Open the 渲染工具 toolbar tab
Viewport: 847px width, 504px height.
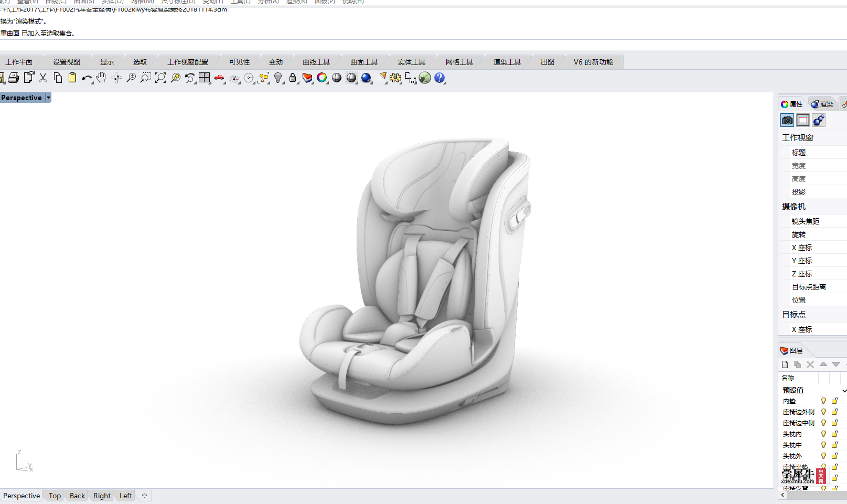tap(507, 62)
